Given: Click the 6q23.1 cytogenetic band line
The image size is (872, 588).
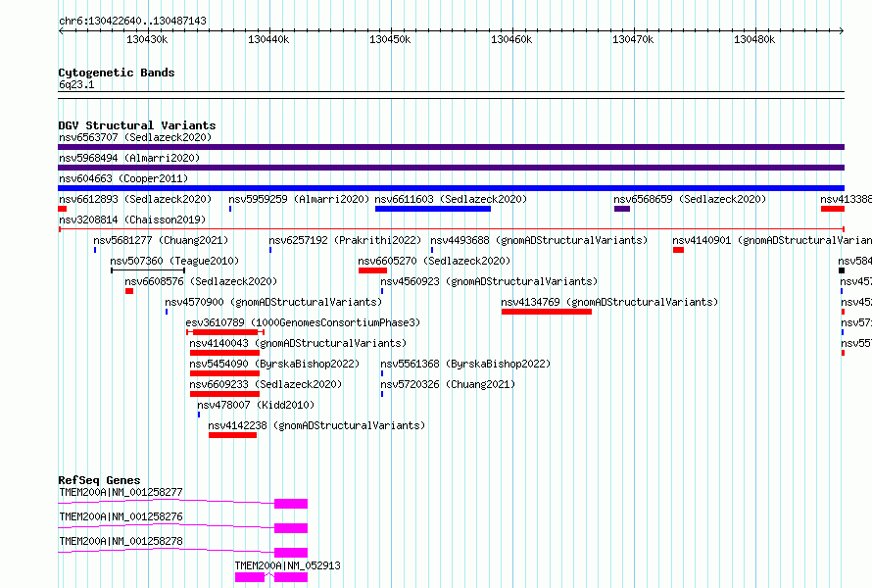Looking at the screenshot, I should tap(451, 95).
